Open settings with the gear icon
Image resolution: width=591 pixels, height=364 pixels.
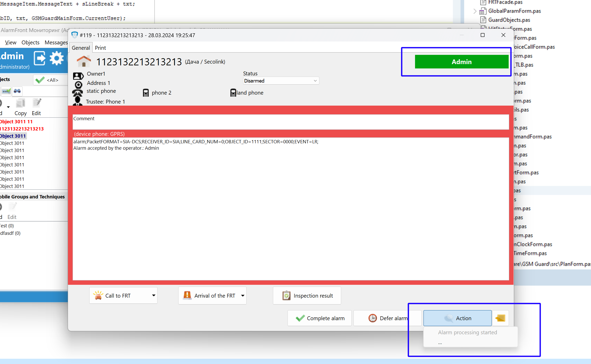tap(56, 58)
